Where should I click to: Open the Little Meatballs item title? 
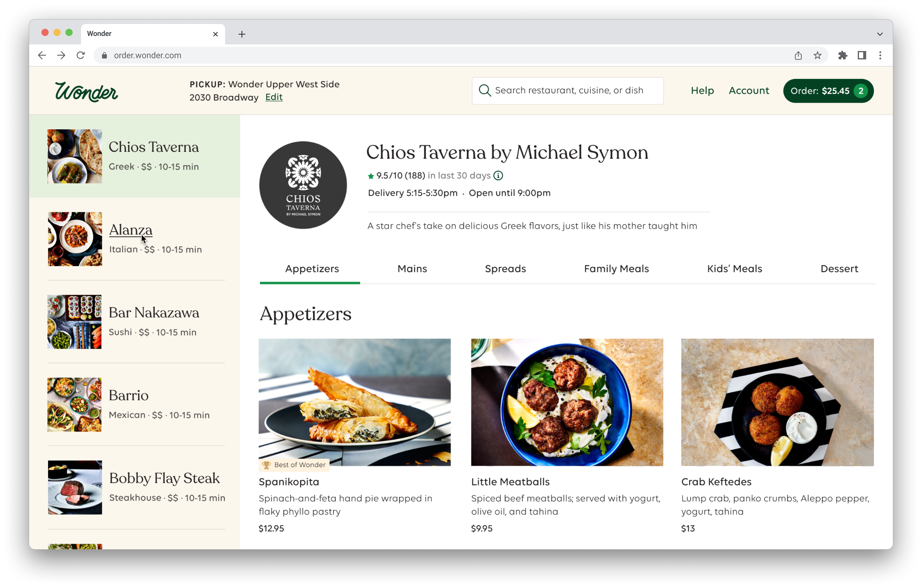510,482
